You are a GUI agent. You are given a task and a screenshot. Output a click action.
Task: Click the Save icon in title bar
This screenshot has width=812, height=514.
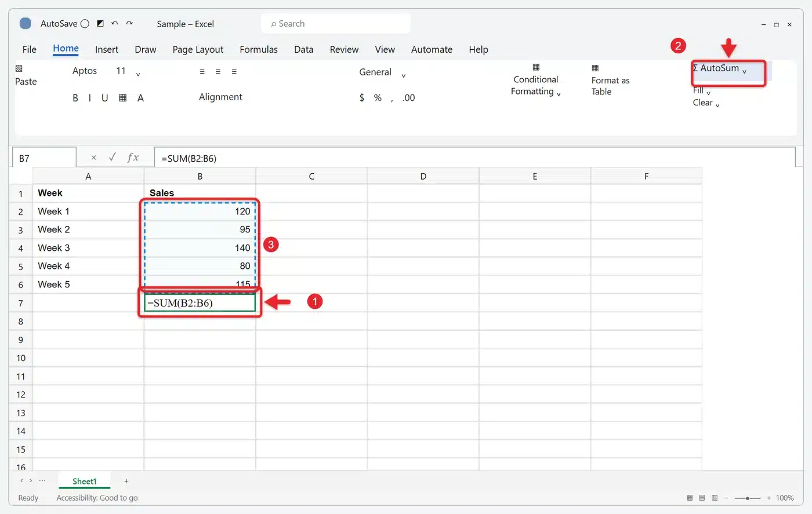(100, 24)
